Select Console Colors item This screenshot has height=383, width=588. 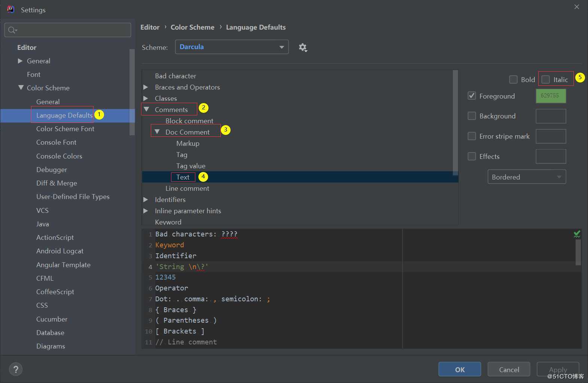59,156
